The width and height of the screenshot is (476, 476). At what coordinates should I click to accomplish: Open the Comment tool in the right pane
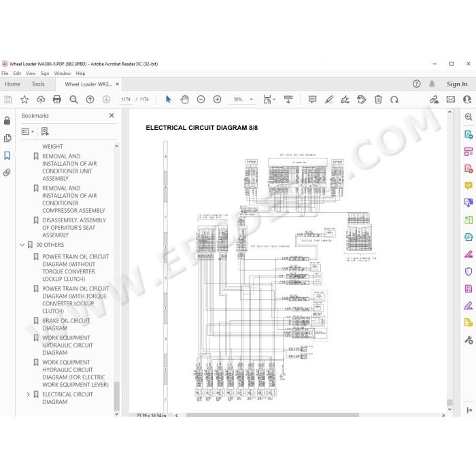[x=469, y=186]
